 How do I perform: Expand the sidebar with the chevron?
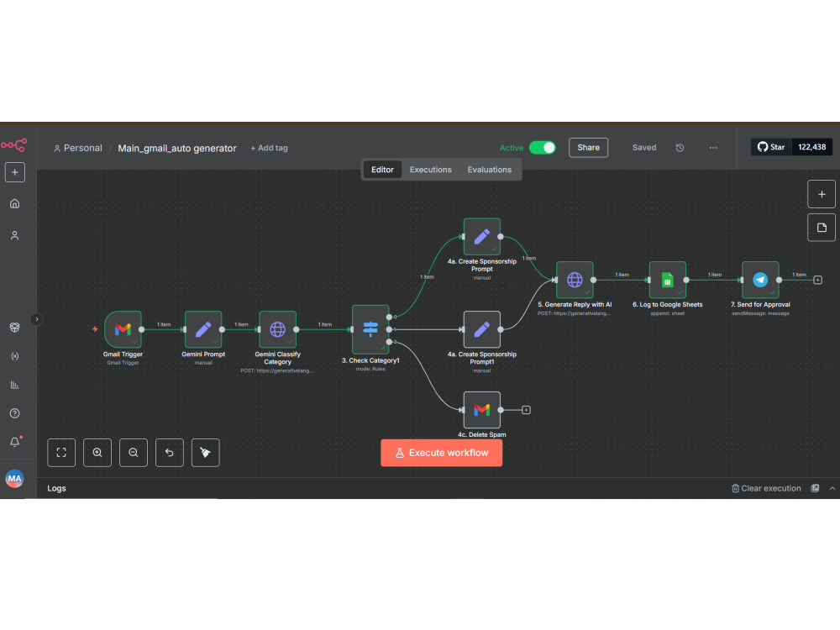36,319
